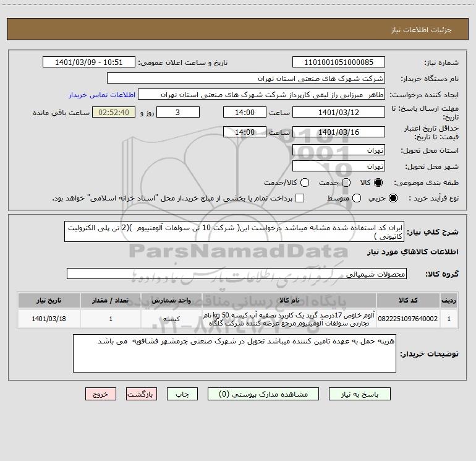
Task: Click the price validity hour field 14:00
Action: 245,132
